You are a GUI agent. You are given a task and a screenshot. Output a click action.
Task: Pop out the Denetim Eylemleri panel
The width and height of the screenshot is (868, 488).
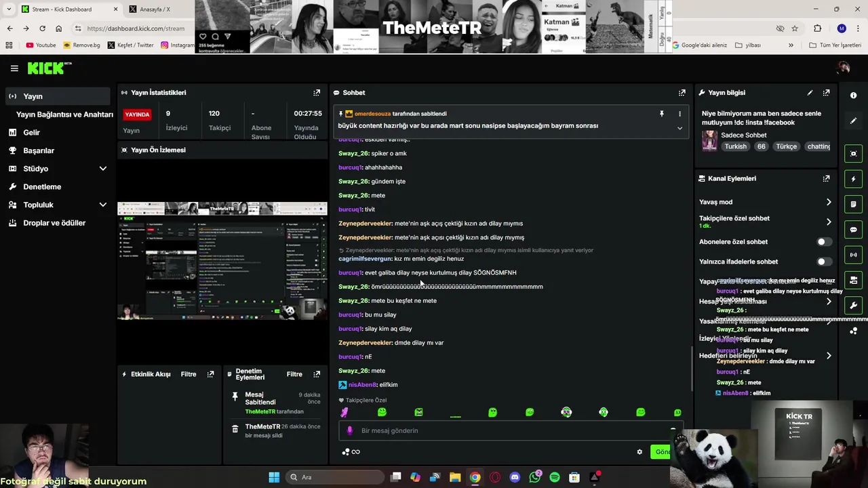click(317, 374)
